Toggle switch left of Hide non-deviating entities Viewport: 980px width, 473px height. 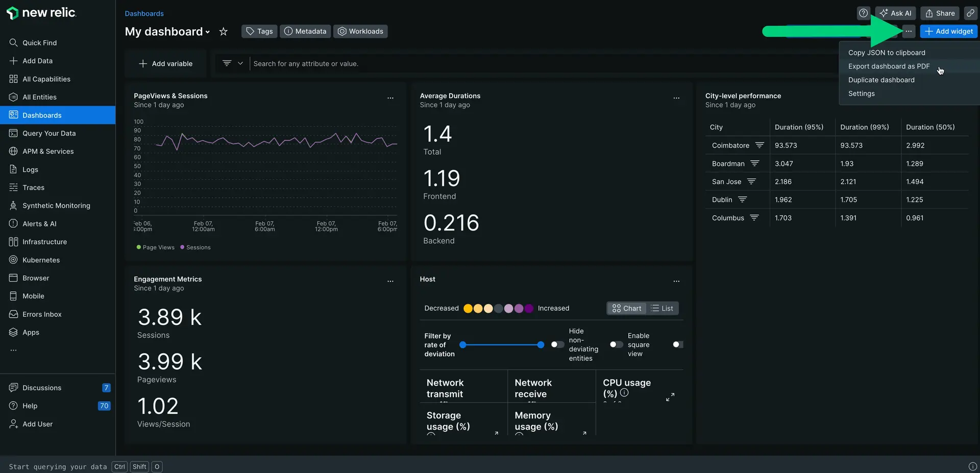click(x=557, y=345)
